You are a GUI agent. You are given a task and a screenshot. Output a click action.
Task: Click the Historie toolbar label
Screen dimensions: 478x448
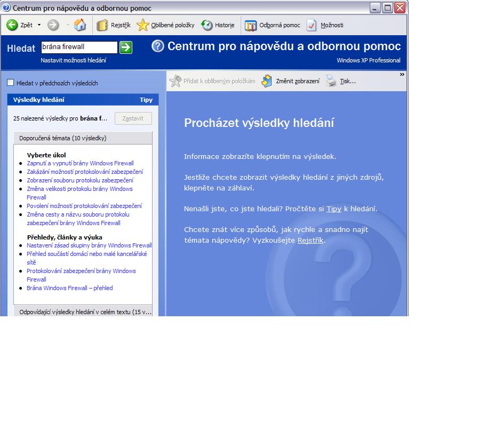(x=225, y=25)
